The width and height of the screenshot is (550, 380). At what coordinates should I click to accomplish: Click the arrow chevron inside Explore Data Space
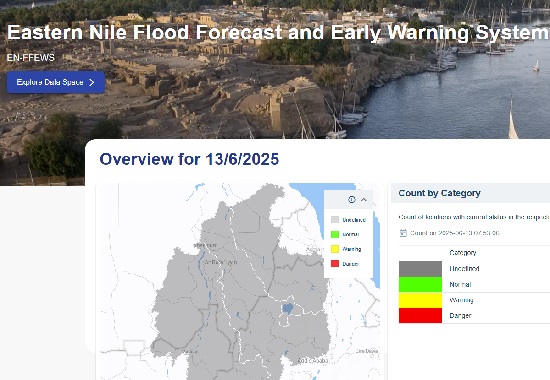(92, 82)
